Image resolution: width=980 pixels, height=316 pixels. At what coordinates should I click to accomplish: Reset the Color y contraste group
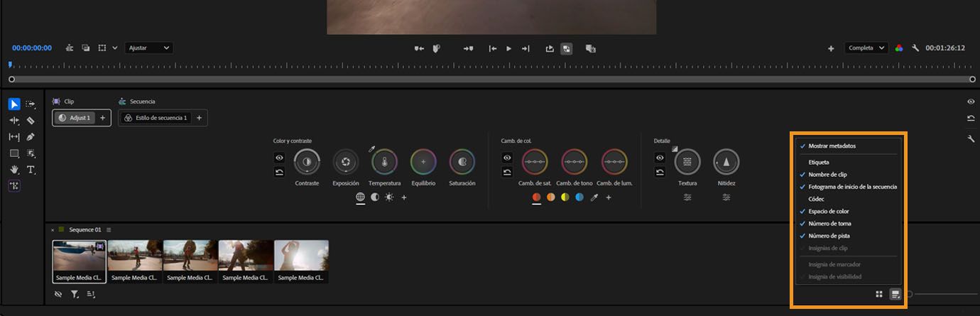point(279,172)
